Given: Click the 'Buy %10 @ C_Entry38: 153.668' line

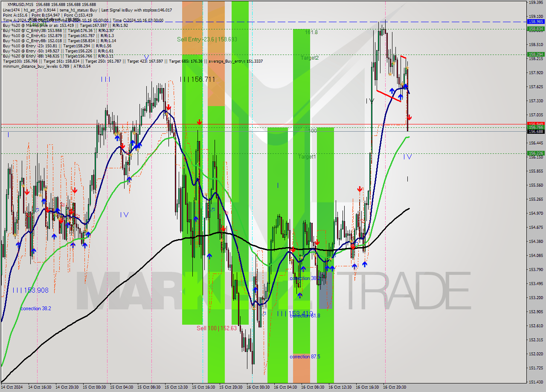Looking at the screenshot, I should click(58, 30).
